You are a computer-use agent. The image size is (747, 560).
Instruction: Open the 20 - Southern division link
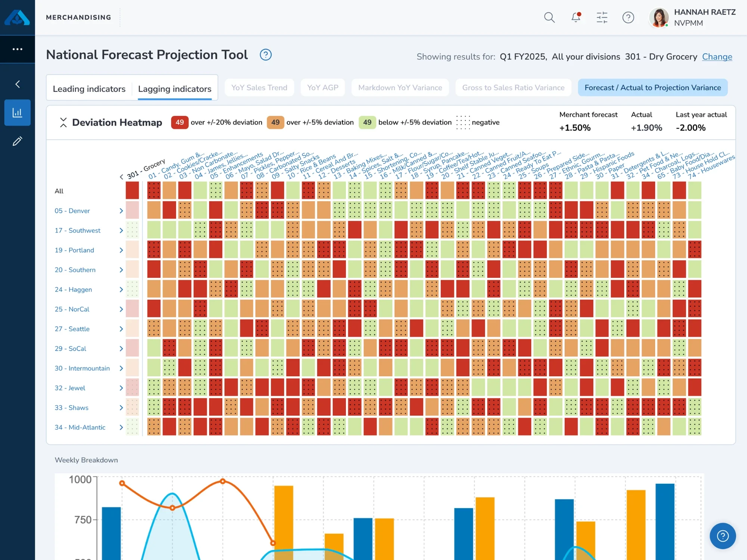click(75, 270)
